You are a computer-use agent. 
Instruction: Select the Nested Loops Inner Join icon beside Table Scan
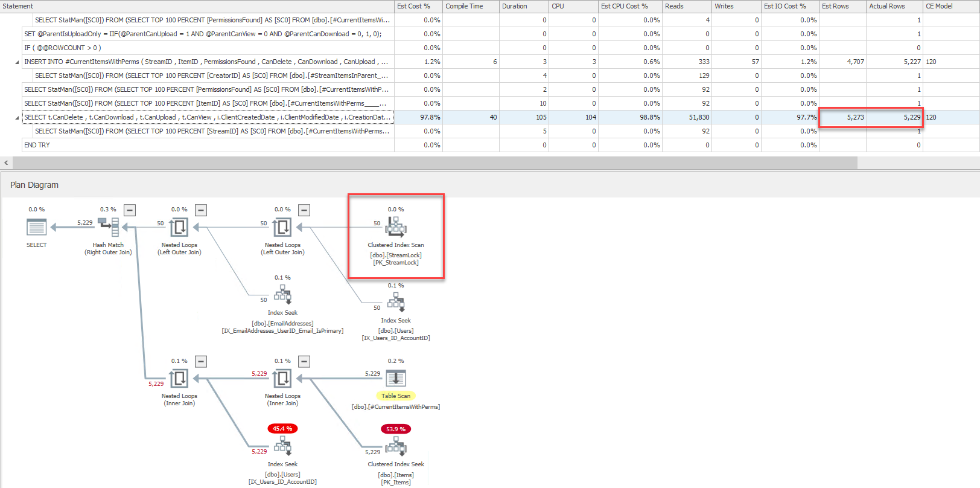click(x=282, y=378)
